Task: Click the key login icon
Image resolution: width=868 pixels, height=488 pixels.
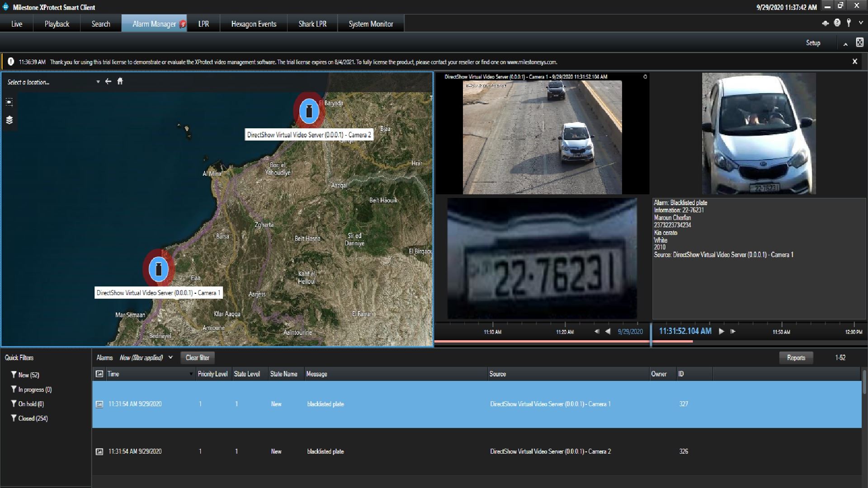Action: click(849, 23)
